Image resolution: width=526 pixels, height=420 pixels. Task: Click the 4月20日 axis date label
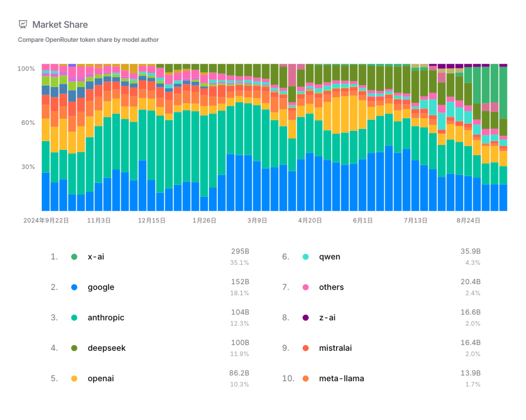point(310,220)
